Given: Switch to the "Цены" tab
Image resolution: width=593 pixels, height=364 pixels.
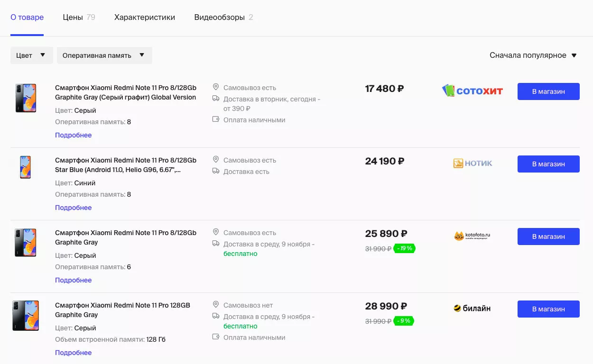Looking at the screenshot, I should tap(79, 18).
